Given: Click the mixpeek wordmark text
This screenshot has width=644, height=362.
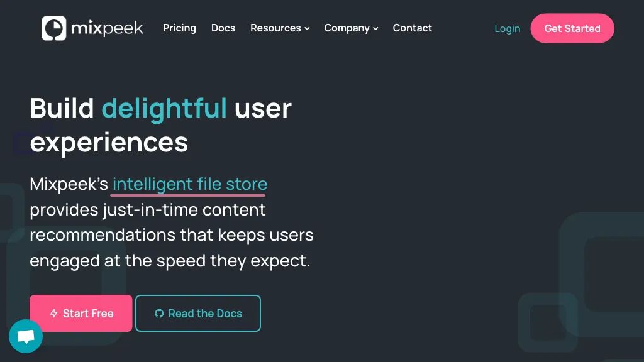Looking at the screenshot, I should pos(107,28).
